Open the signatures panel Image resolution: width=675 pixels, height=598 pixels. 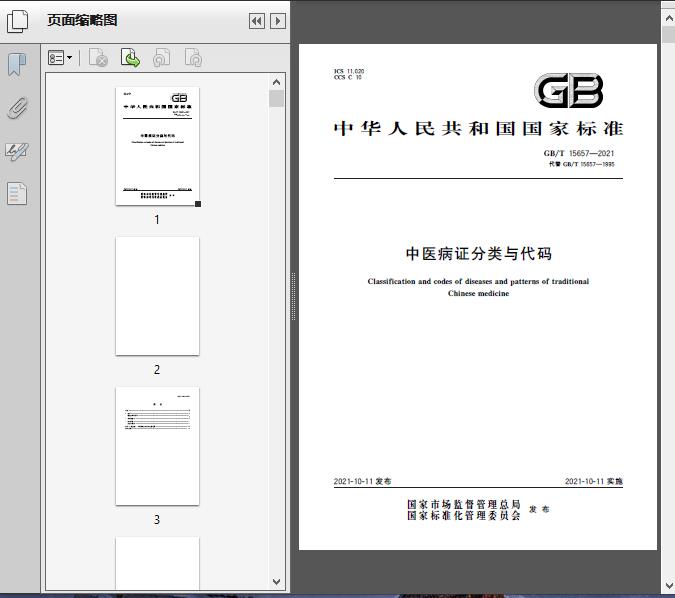[17, 152]
